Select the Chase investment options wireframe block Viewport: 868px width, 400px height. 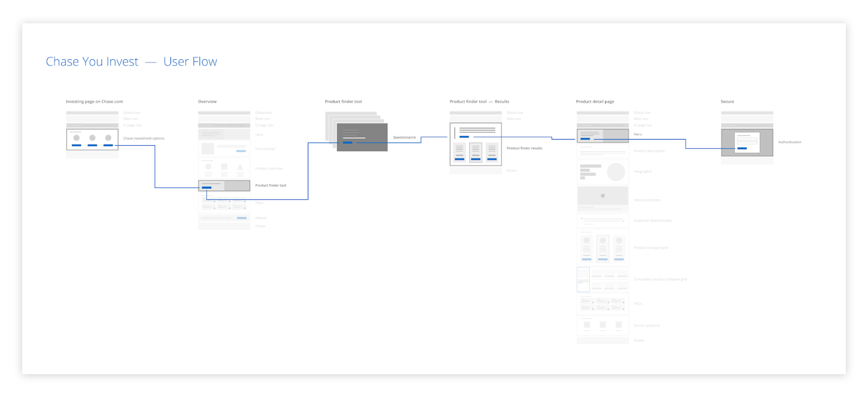(x=92, y=139)
